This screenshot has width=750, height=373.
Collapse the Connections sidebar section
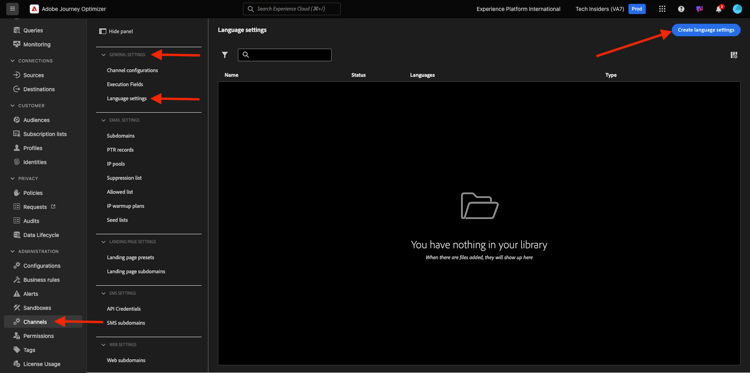click(x=12, y=61)
